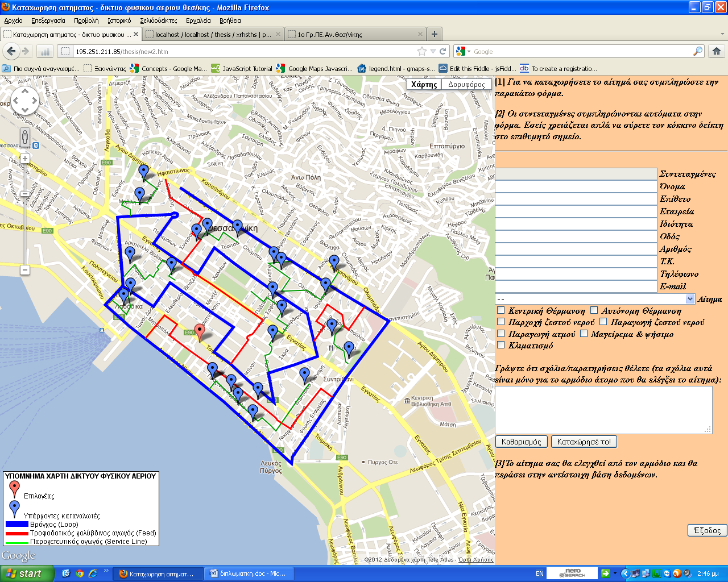Check the Αυτόνομη Θέρμανση checkbox

594,310
